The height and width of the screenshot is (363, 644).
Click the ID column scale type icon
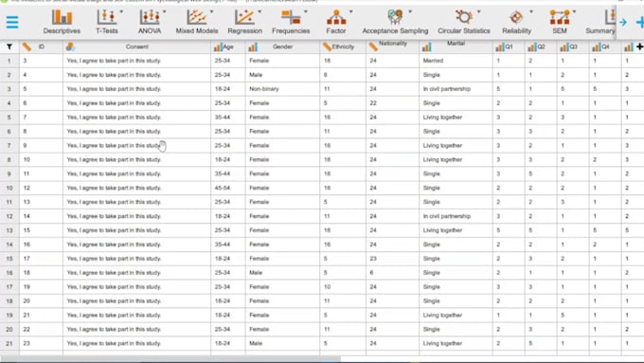click(27, 46)
